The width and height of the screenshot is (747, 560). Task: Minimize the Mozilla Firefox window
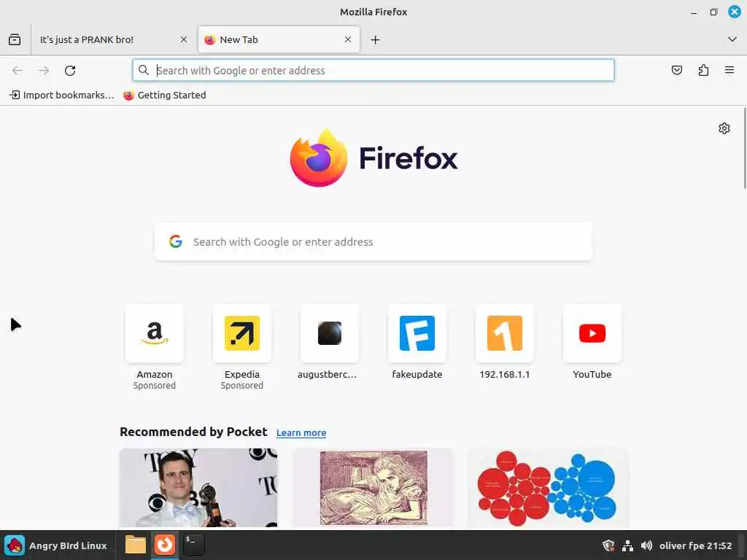(694, 12)
